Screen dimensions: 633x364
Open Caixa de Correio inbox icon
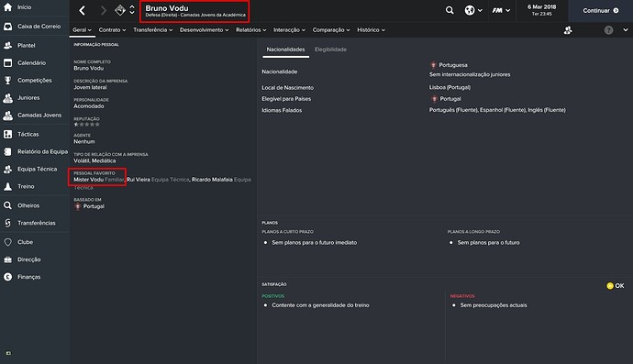(7, 27)
